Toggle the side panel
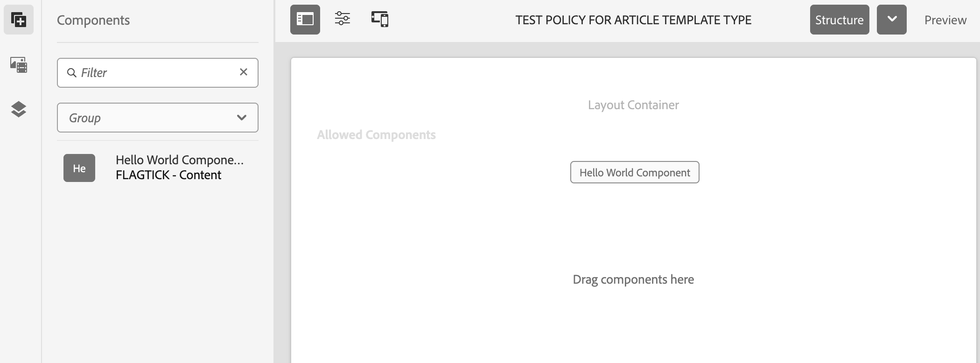Screen dimensions: 980x363 [x=305, y=20]
